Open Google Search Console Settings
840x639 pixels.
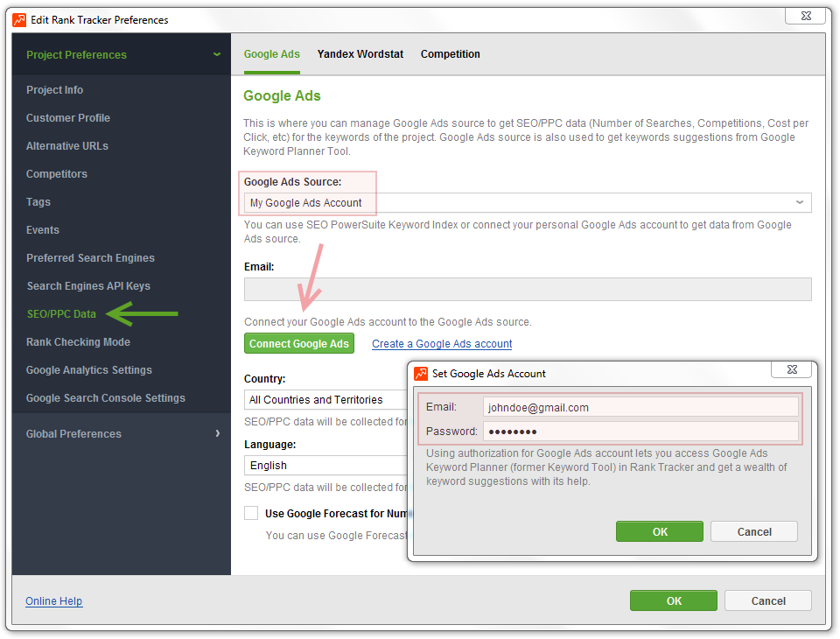(x=106, y=397)
